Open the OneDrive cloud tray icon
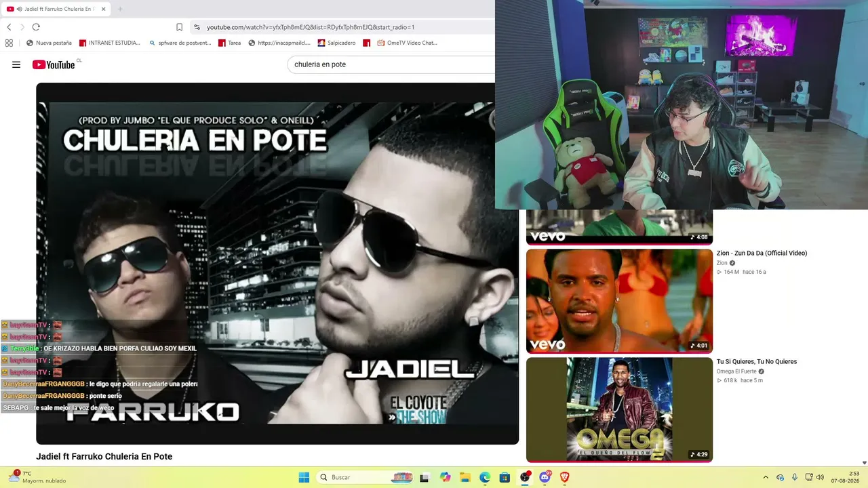 pos(781,477)
